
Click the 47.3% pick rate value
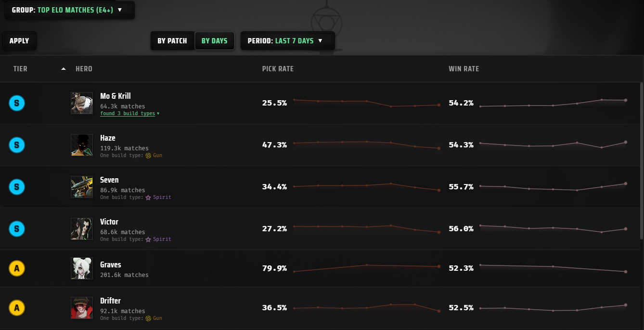(x=274, y=145)
